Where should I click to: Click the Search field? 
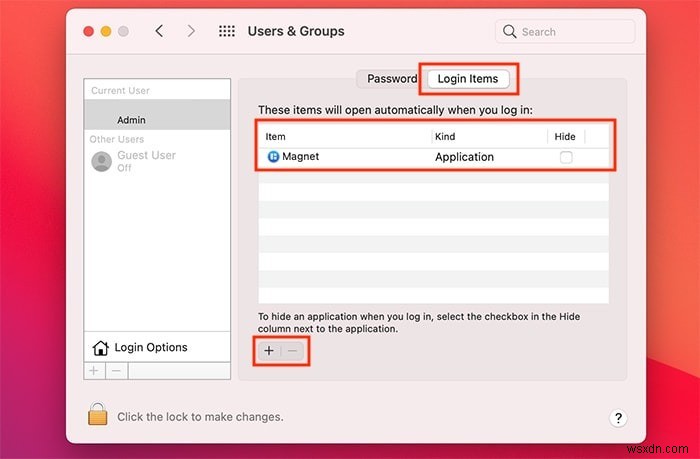point(565,32)
